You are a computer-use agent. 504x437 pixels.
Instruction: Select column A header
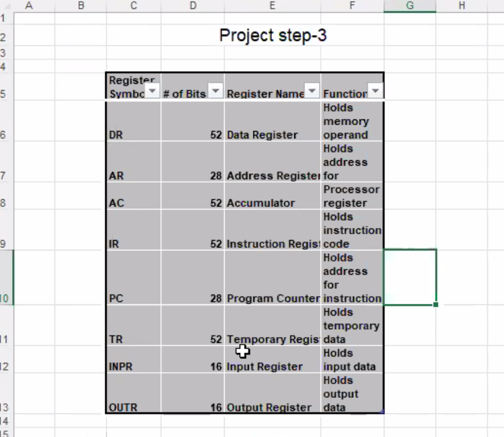[x=28, y=6]
